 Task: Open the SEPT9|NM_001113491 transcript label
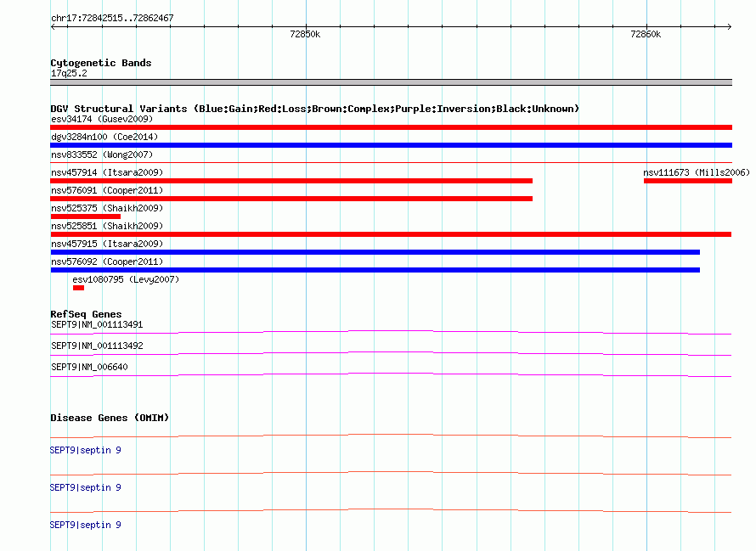(97, 324)
